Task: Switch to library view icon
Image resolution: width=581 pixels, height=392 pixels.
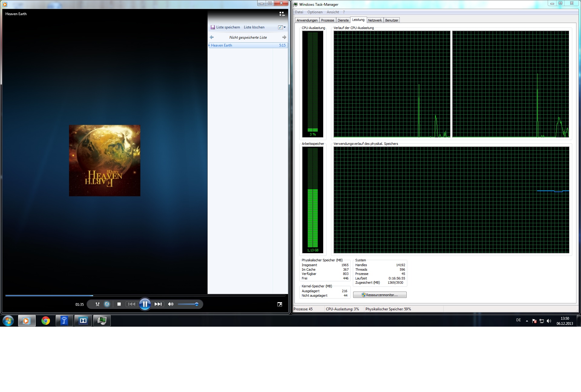Action: (282, 14)
